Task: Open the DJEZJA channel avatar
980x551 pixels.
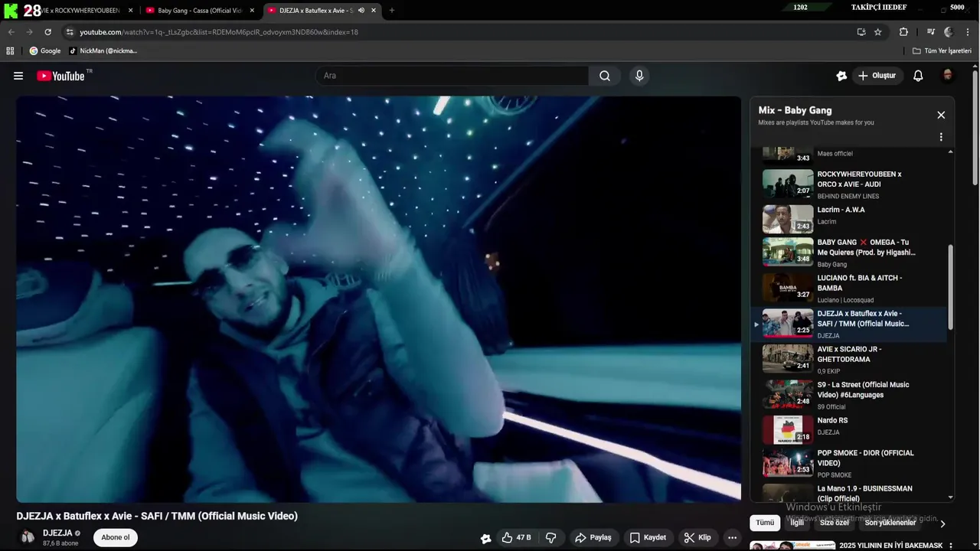Action: (28, 537)
